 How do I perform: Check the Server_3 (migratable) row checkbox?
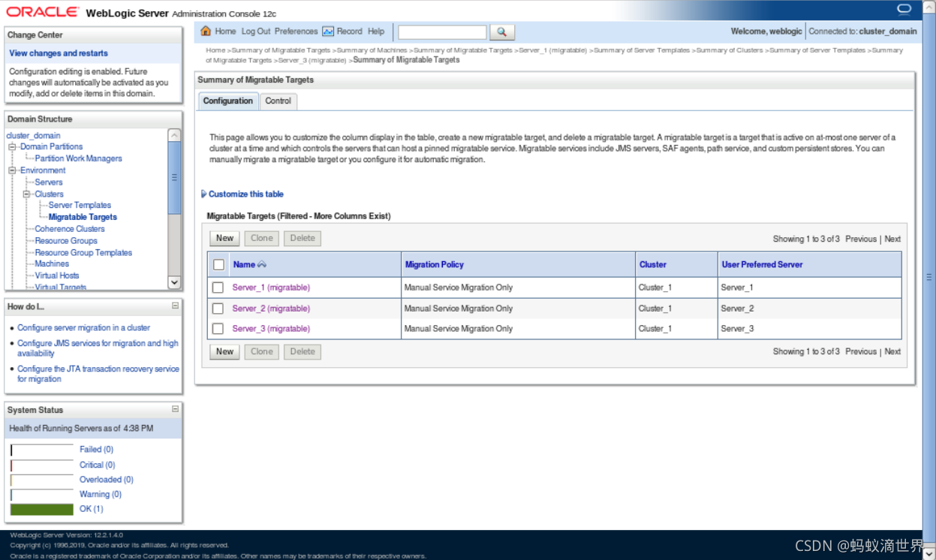218,329
